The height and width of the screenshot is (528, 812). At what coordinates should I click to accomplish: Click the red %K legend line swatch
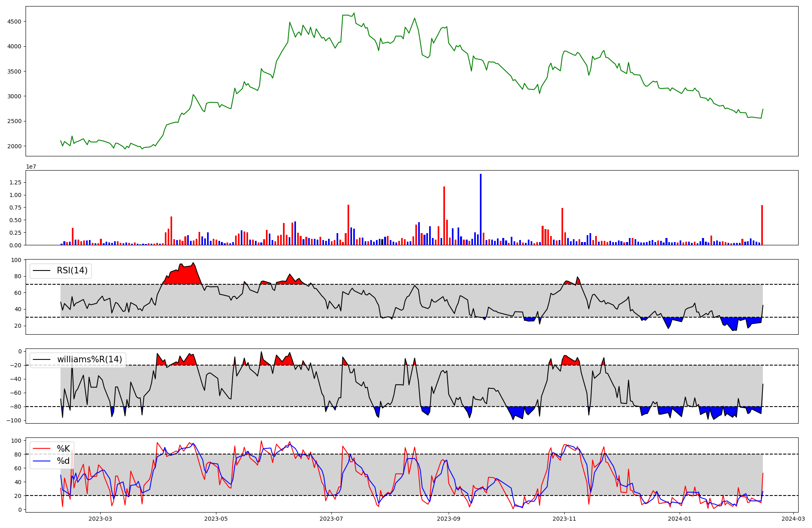pos(41,449)
